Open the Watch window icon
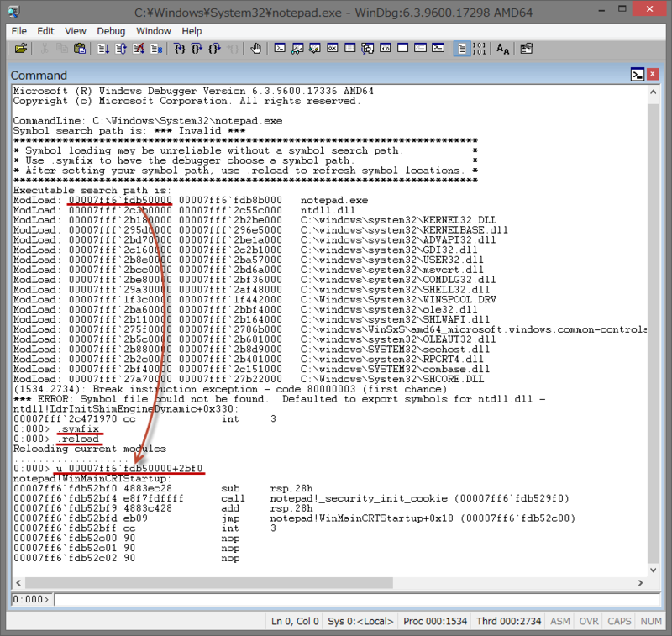Viewport: 672px width, 636px height. pos(297,48)
